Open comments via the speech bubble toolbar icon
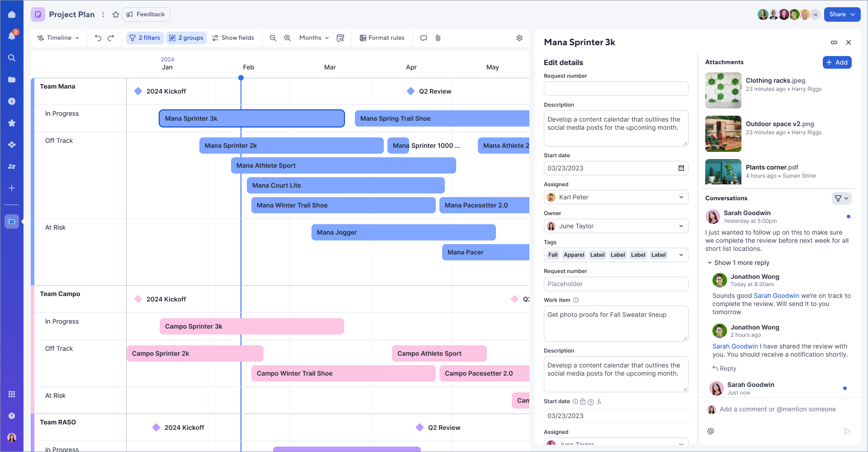868x452 pixels. [x=424, y=38]
